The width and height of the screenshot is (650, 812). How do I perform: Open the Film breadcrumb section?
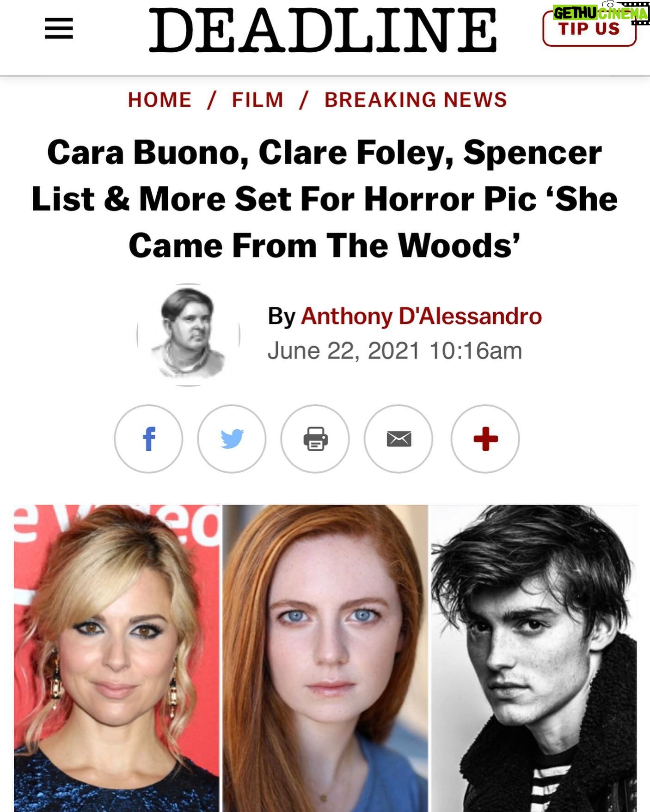coord(258,100)
